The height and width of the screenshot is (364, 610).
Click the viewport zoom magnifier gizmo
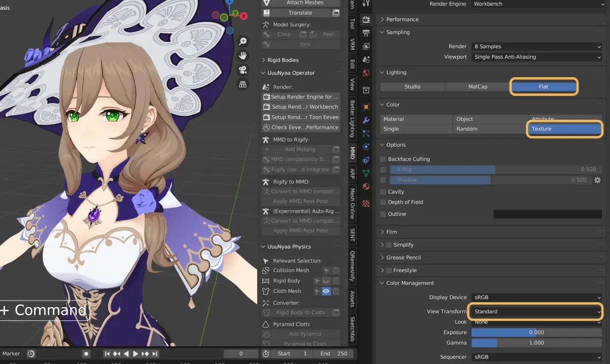pyautogui.click(x=243, y=42)
